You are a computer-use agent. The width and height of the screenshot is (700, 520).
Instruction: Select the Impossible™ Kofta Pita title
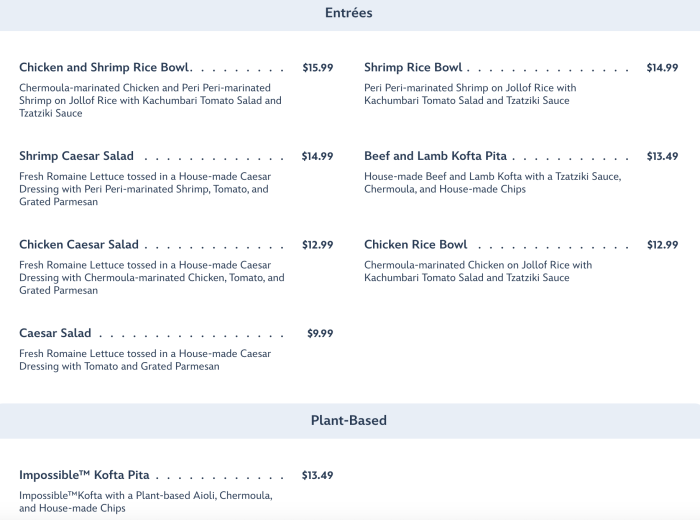point(84,475)
